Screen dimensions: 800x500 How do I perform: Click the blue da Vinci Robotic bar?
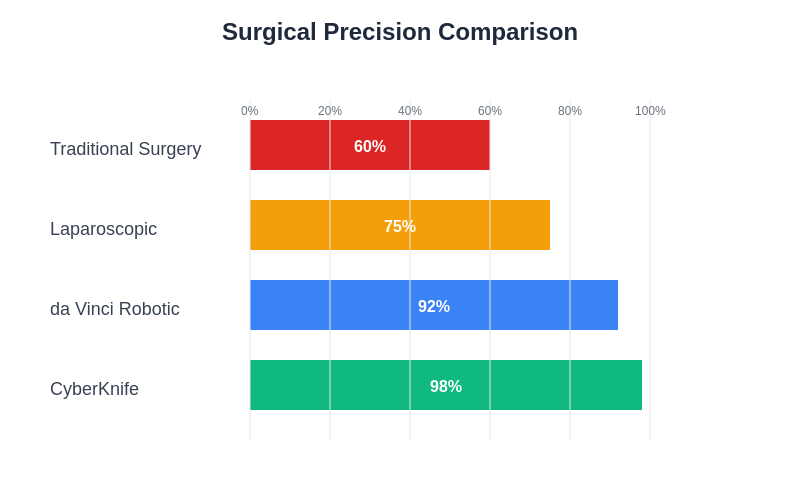click(x=530, y=305)
